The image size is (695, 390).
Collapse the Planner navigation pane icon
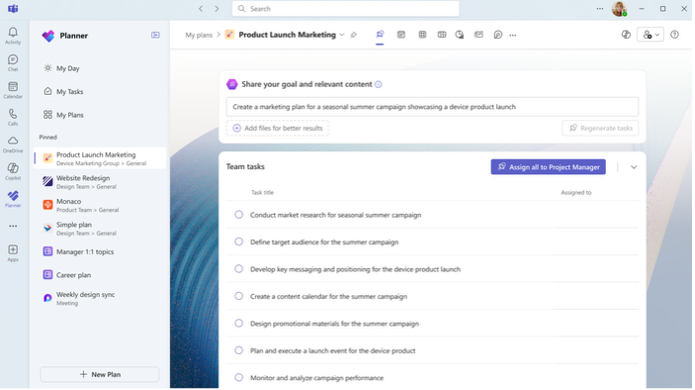tap(155, 35)
